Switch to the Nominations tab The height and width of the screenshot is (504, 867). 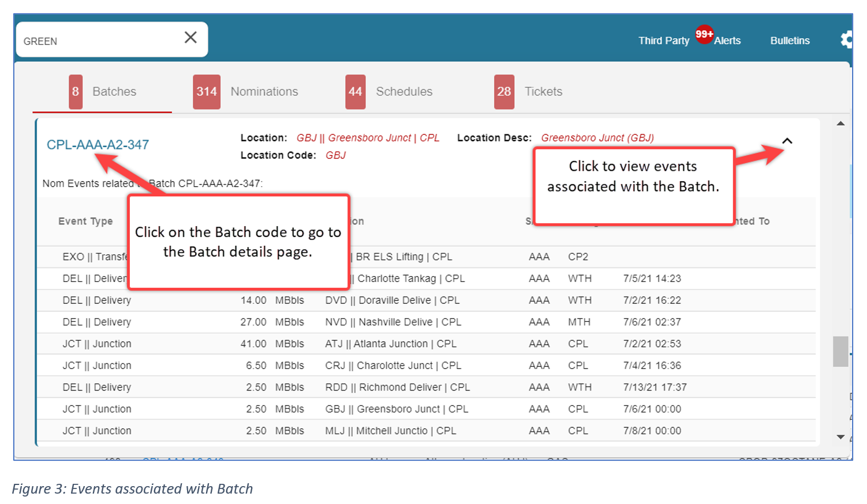coord(264,92)
